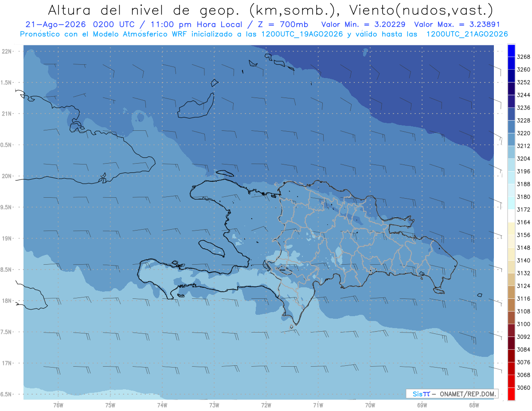
Task: Pick the legend swatch between 3124 and 3116
Action: 511,292
